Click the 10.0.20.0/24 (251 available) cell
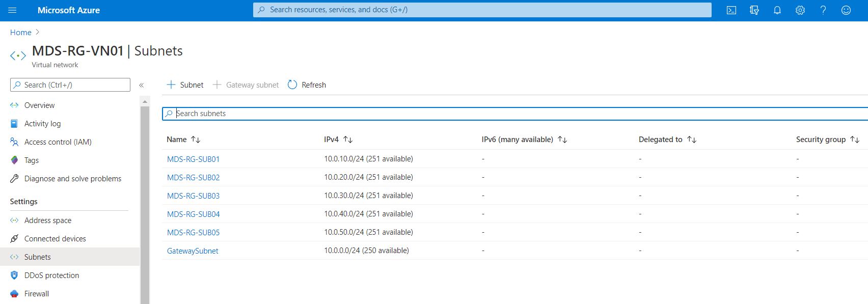The image size is (868, 304). point(368,177)
